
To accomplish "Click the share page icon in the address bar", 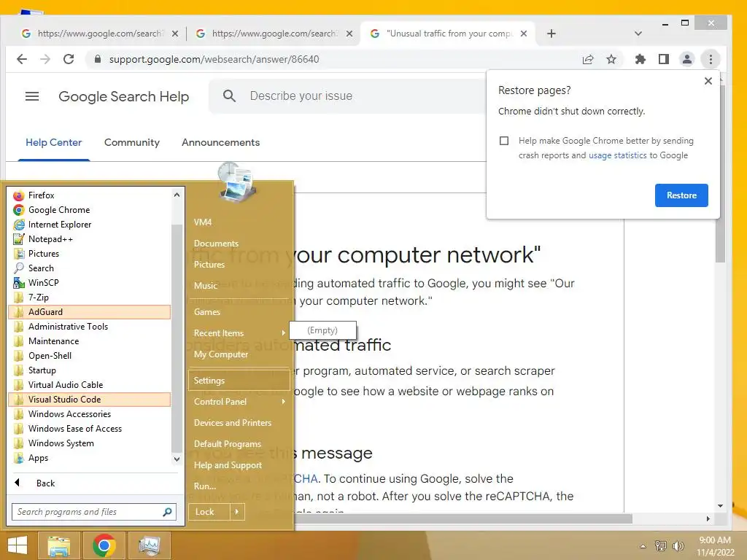I will point(588,59).
